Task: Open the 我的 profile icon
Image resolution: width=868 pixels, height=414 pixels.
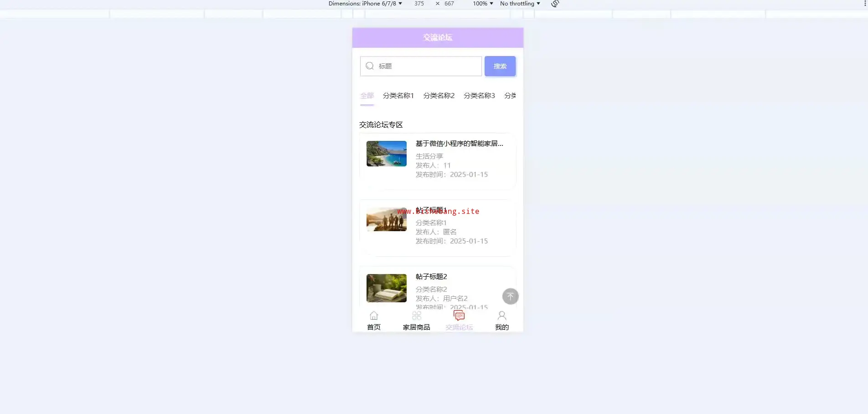Action: (x=501, y=316)
